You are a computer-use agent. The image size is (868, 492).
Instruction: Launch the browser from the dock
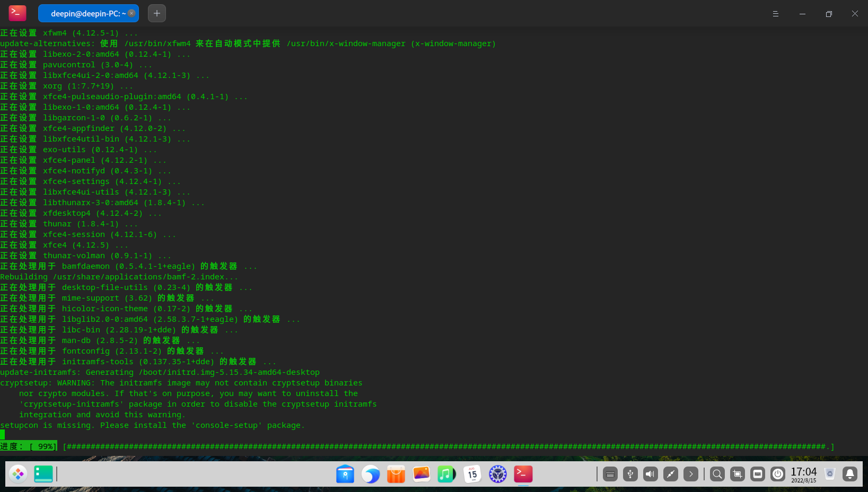371,474
